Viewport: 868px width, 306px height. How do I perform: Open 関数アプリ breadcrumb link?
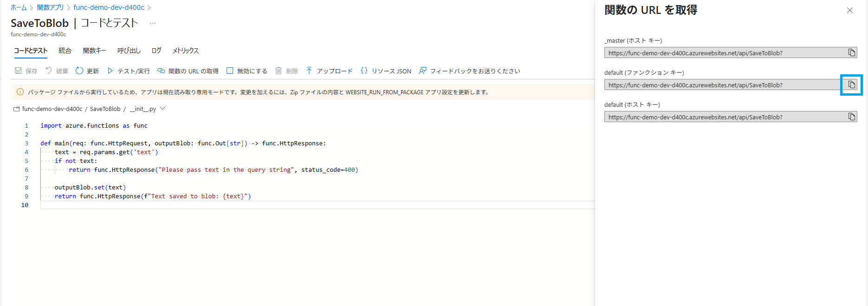[51, 7]
